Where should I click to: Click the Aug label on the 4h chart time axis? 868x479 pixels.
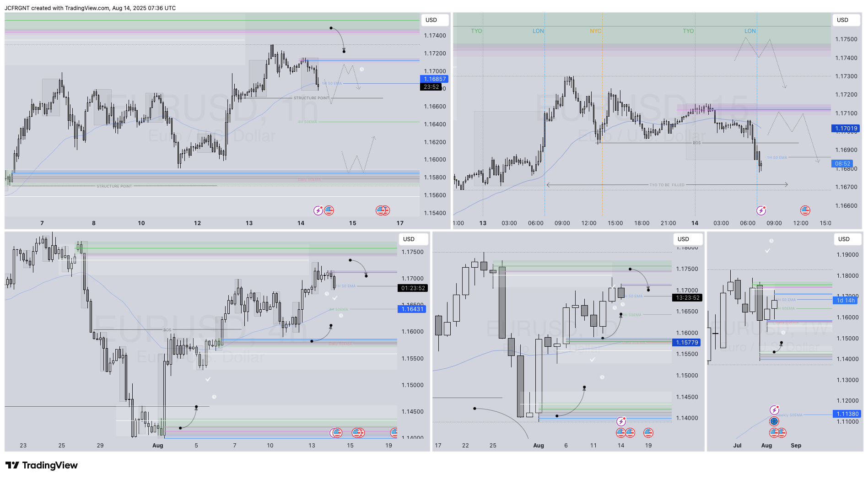point(158,446)
